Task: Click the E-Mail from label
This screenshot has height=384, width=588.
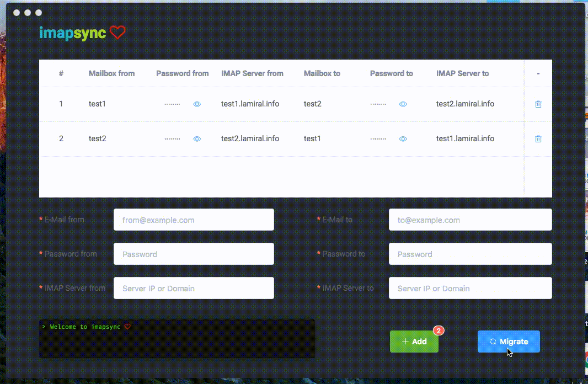Action: (64, 220)
